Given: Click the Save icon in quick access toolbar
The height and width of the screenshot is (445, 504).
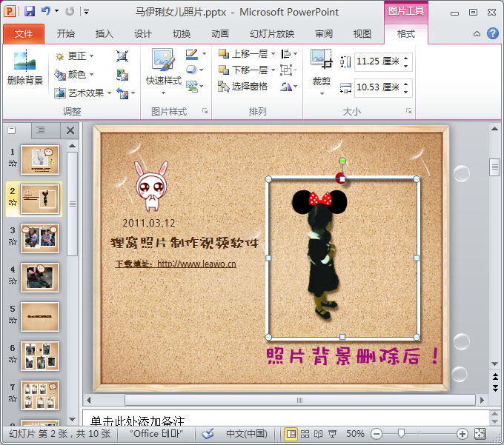Looking at the screenshot, I should (30, 12).
